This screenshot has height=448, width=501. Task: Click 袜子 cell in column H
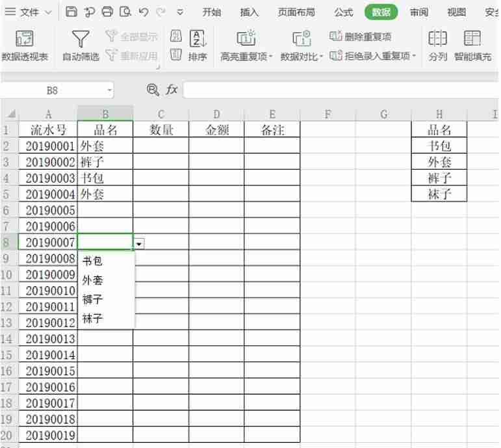point(439,194)
